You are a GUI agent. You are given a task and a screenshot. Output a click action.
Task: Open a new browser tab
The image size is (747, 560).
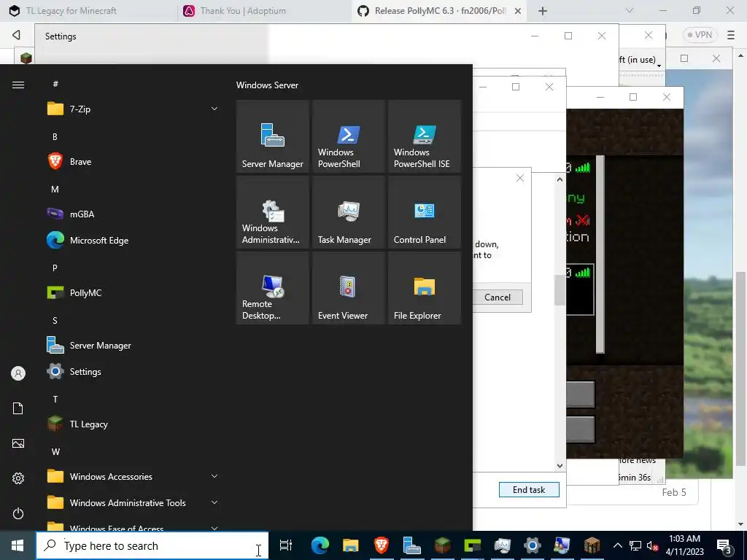(x=543, y=11)
